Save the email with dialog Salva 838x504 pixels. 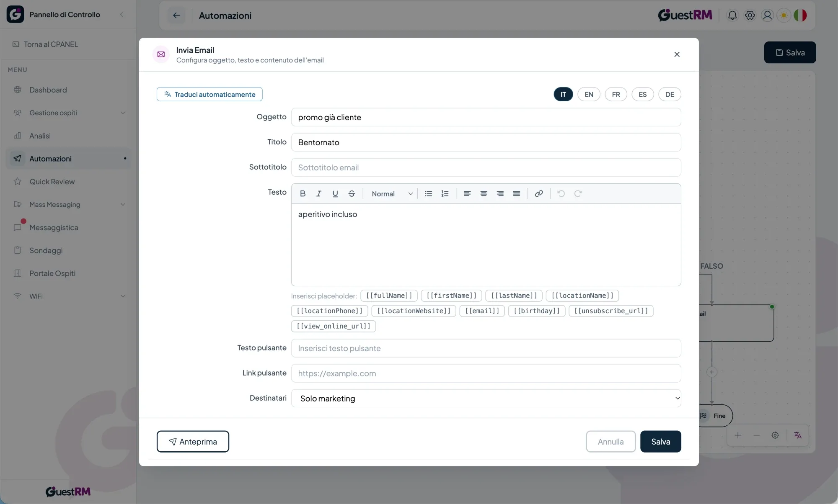point(660,441)
